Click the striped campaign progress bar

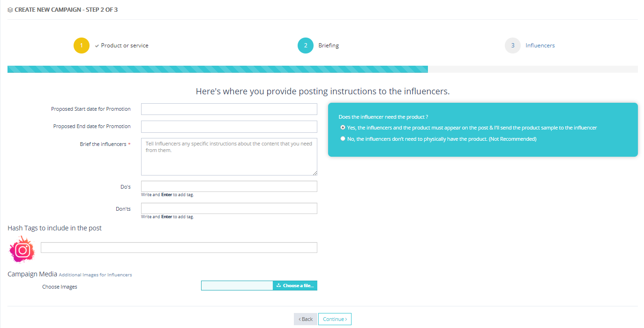pos(217,69)
